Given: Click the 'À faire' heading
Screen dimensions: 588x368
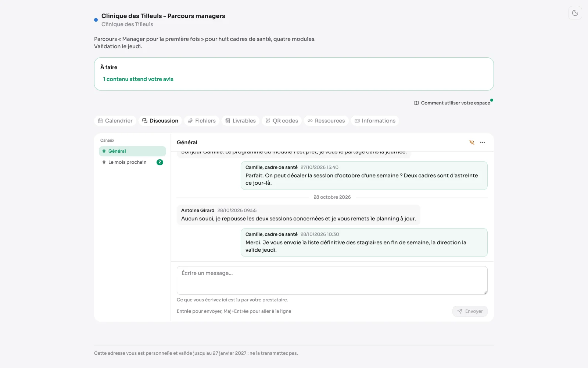Looking at the screenshot, I should point(109,67).
